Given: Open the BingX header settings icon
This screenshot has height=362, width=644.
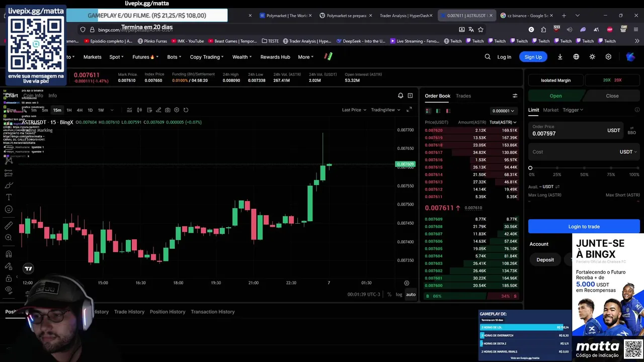Looking at the screenshot, I should [608, 57].
